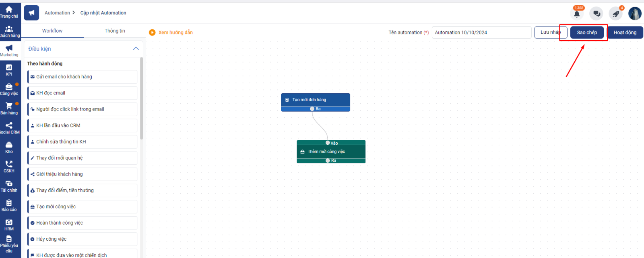Collapse the Điều kiện panel
The image size is (644, 258).
coord(136,49)
